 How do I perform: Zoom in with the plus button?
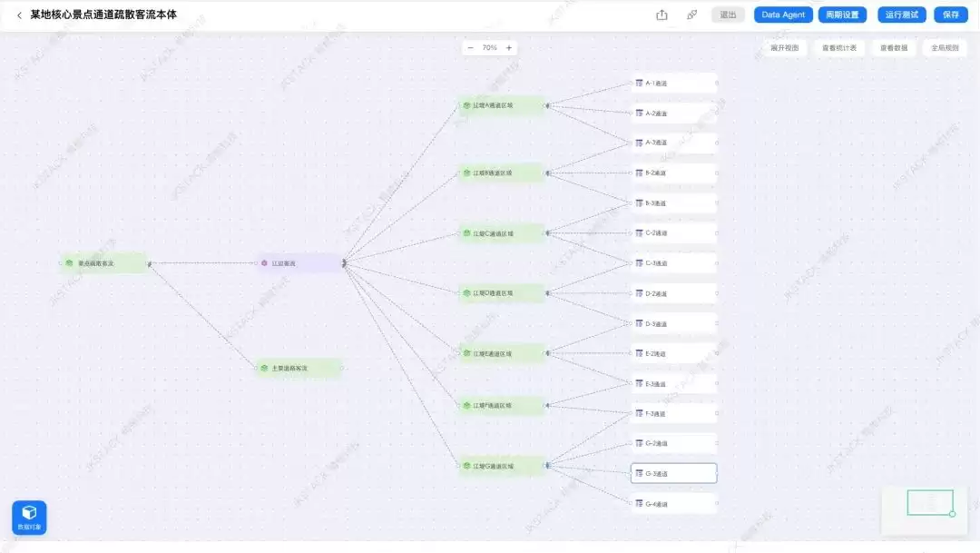pyautogui.click(x=509, y=47)
